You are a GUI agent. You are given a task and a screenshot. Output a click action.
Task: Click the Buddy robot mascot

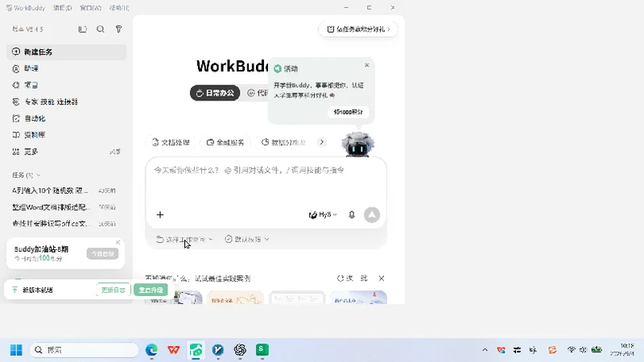pos(357,145)
